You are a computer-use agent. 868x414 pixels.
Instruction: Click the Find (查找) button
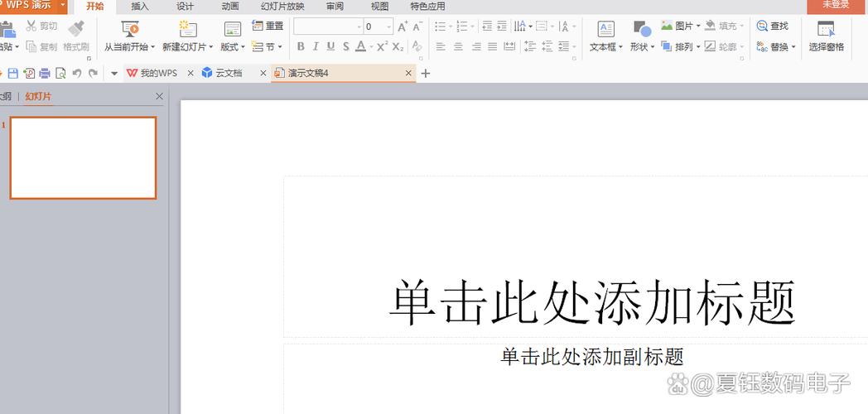pos(772,26)
